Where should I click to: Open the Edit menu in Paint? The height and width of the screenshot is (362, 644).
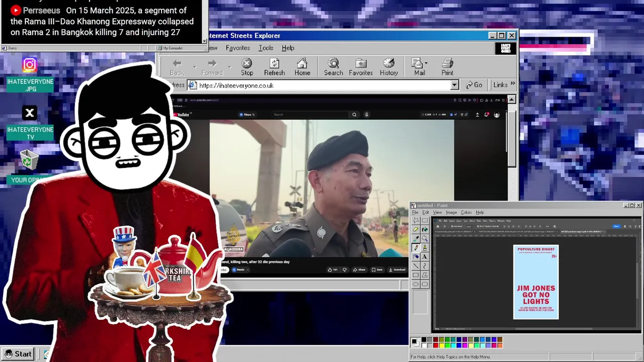[426, 212]
